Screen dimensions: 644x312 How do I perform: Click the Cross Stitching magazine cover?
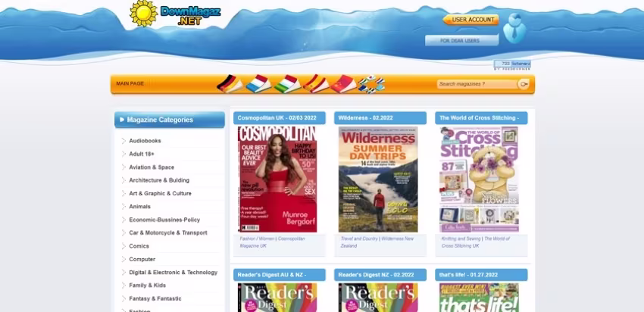[x=479, y=179]
